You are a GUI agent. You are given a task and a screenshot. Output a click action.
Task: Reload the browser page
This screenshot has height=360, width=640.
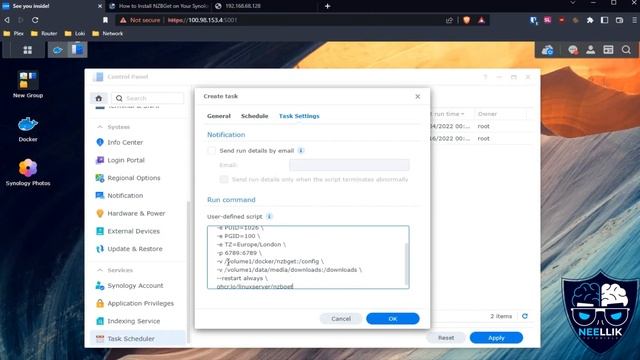[x=35, y=20]
